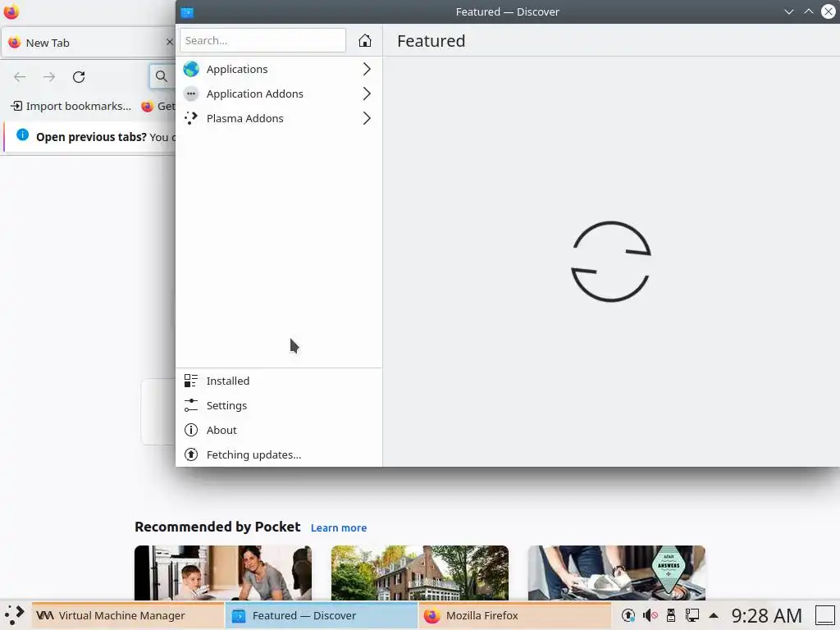Open Discover Settings sliders icon
840x630 pixels.
(x=190, y=405)
